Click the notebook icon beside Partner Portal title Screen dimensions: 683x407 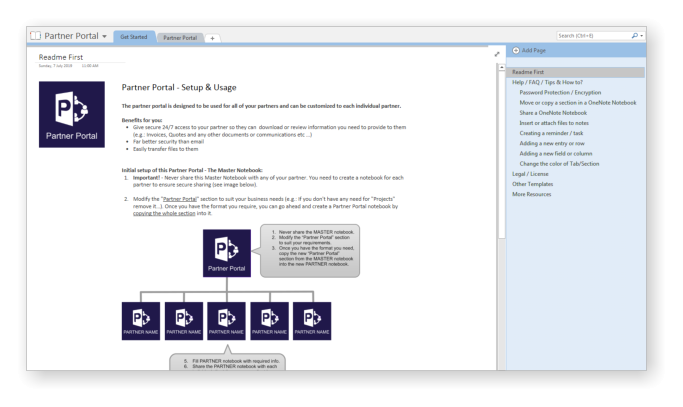point(35,36)
